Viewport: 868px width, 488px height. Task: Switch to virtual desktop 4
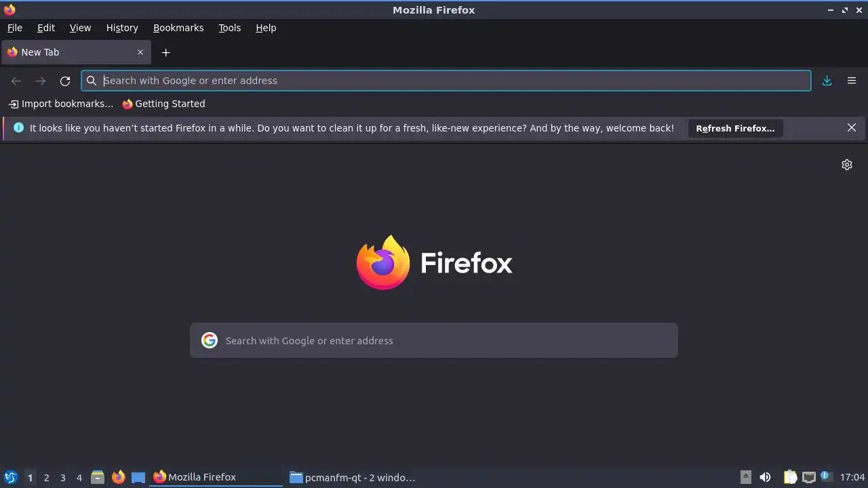click(x=79, y=477)
